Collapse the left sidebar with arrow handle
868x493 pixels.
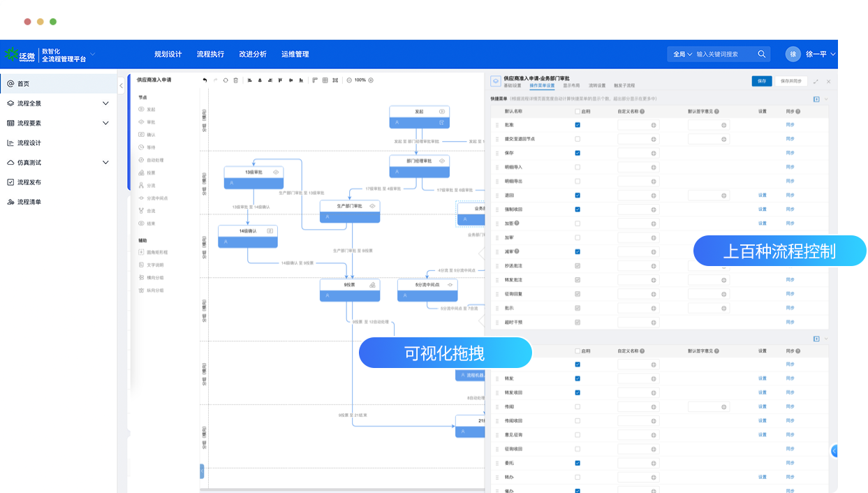click(121, 85)
